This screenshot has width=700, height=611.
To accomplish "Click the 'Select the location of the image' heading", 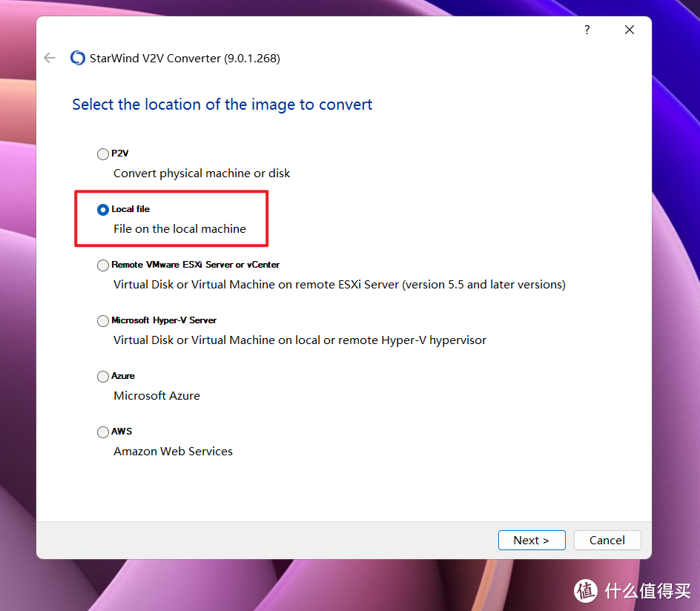I will click(x=222, y=105).
